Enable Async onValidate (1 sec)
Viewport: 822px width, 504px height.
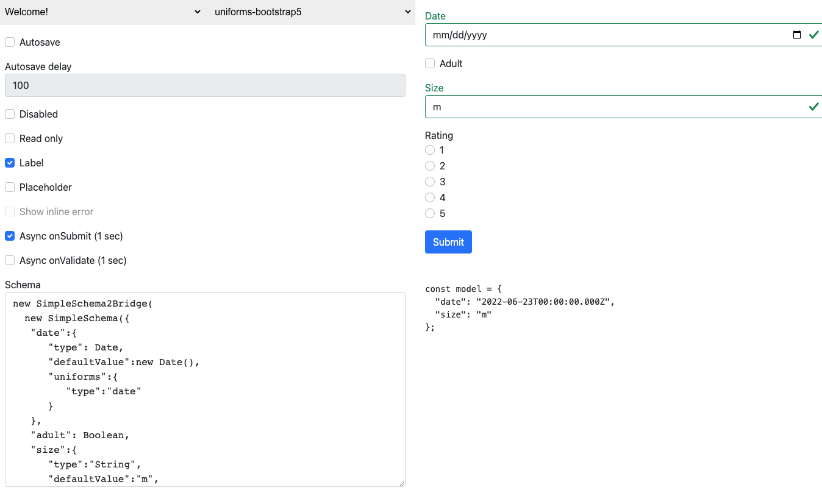[x=9, y=260]
